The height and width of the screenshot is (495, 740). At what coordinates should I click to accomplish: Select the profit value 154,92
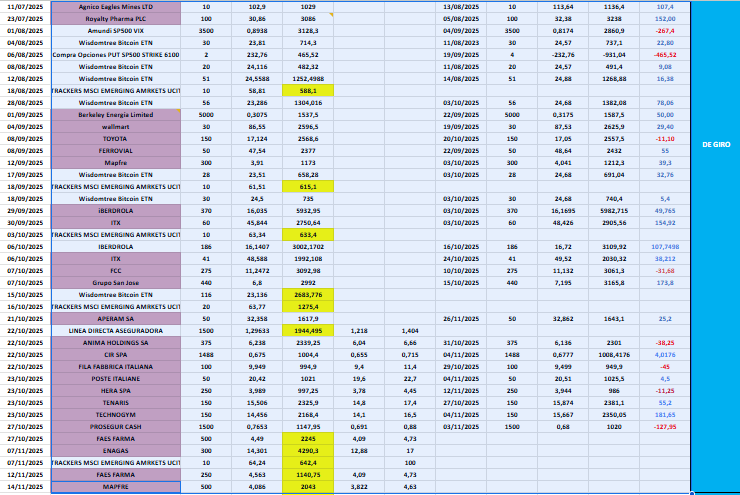click(x=665, y=223)
